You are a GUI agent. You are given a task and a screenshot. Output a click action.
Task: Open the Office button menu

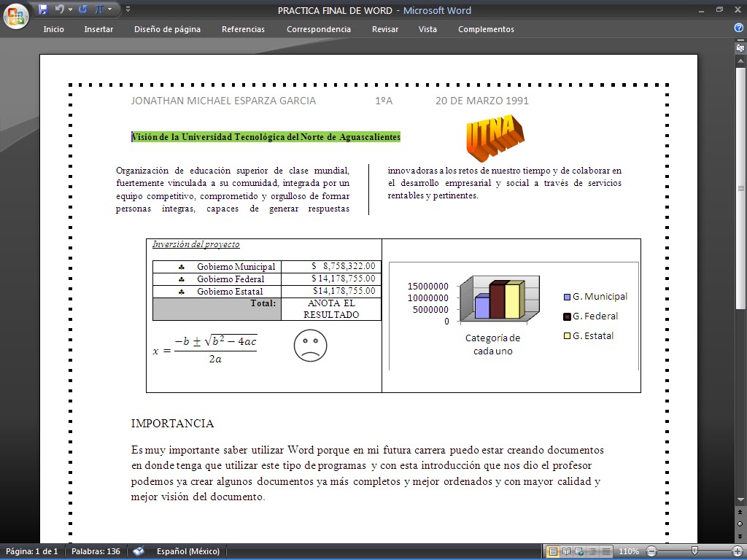pos(15,15)
